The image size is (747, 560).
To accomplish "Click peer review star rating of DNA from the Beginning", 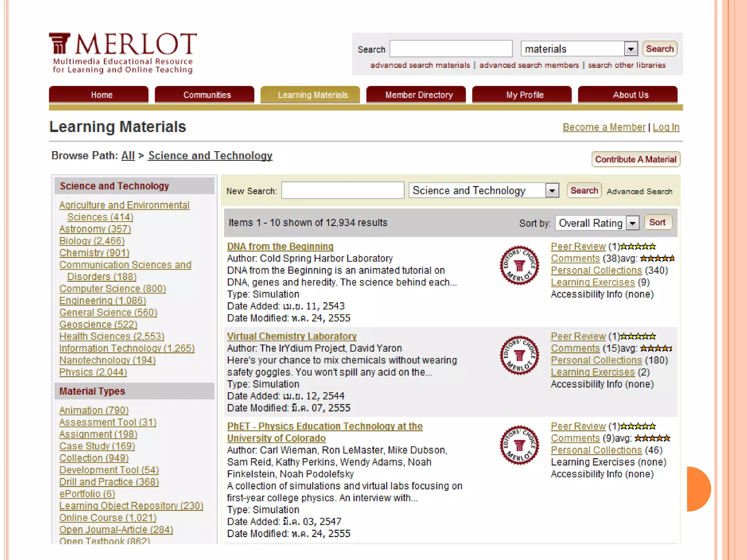I will coord(638,247).
